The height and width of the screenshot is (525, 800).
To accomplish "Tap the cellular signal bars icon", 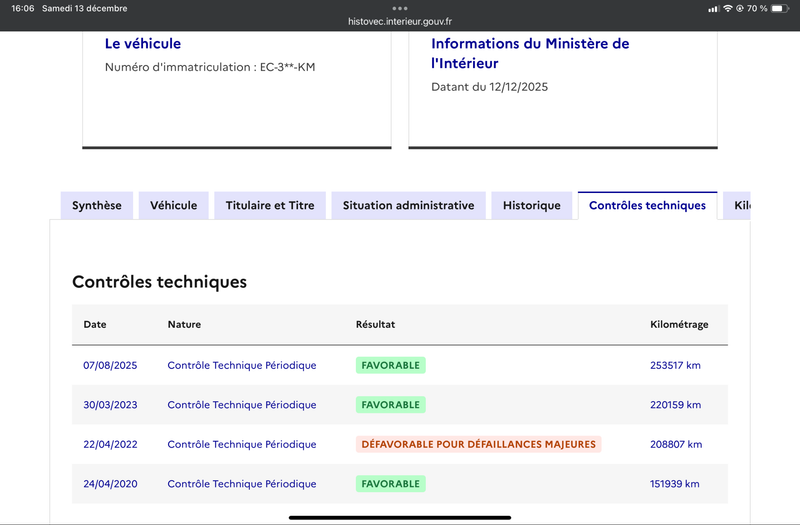I will (713, 8).
